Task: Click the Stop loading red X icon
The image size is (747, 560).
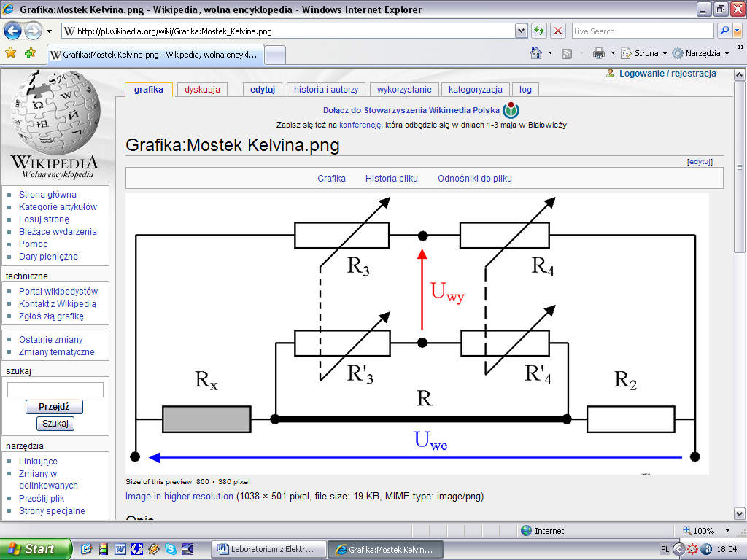Action: pos(558,31)
